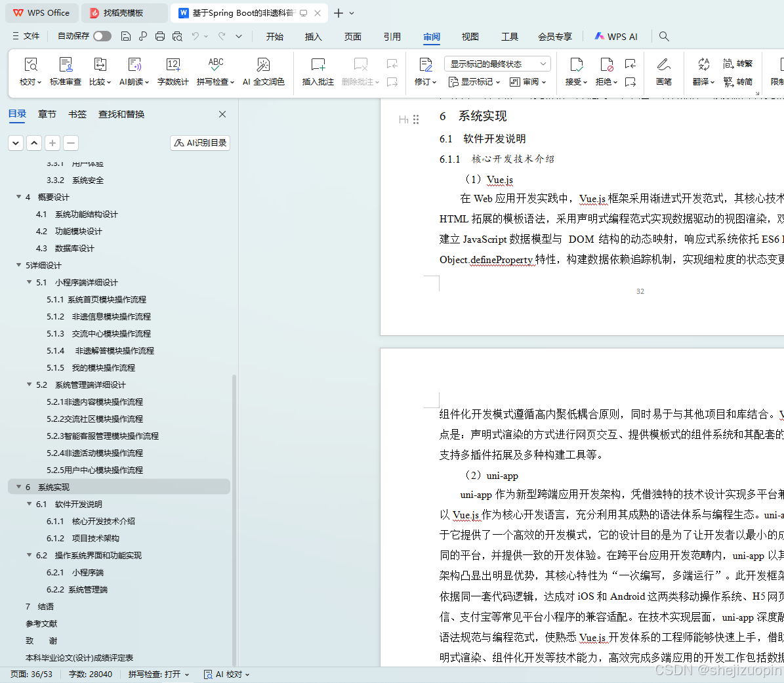Open the 显示标记的最终状态 dropdown
This screenshot has width=784, height=683.
[497, 64]
